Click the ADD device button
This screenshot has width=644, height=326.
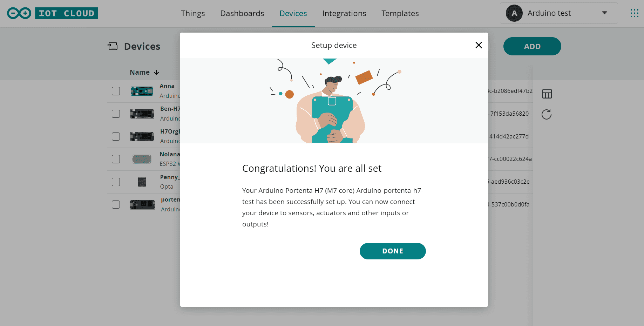pyautogui.click(x=532, y=46)
